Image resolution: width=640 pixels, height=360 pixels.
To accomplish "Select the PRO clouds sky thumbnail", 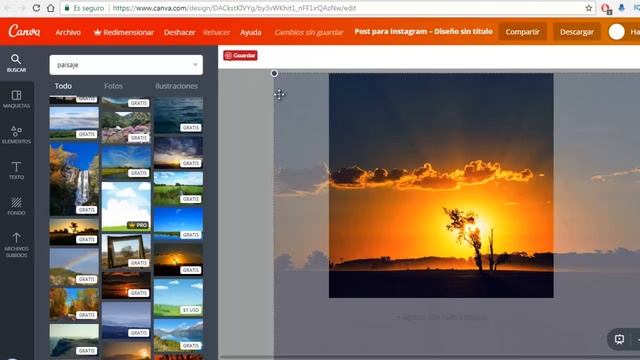I will click(126, 207).
